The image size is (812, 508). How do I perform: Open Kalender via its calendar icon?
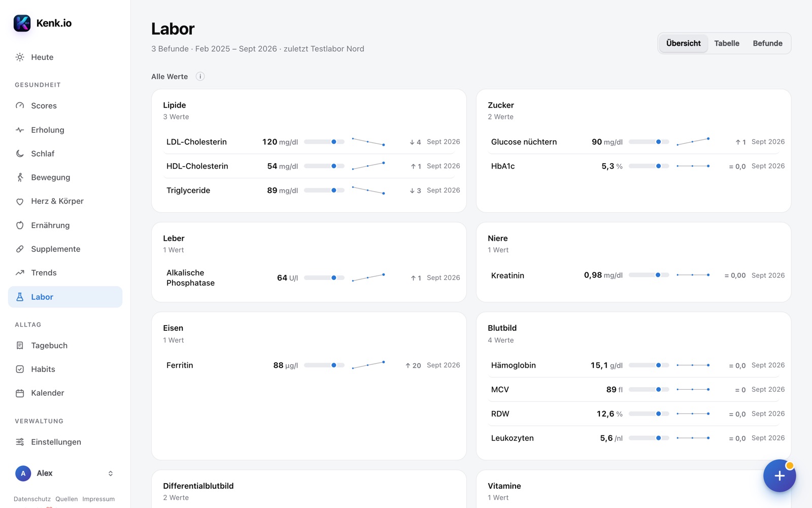(20, 393)
